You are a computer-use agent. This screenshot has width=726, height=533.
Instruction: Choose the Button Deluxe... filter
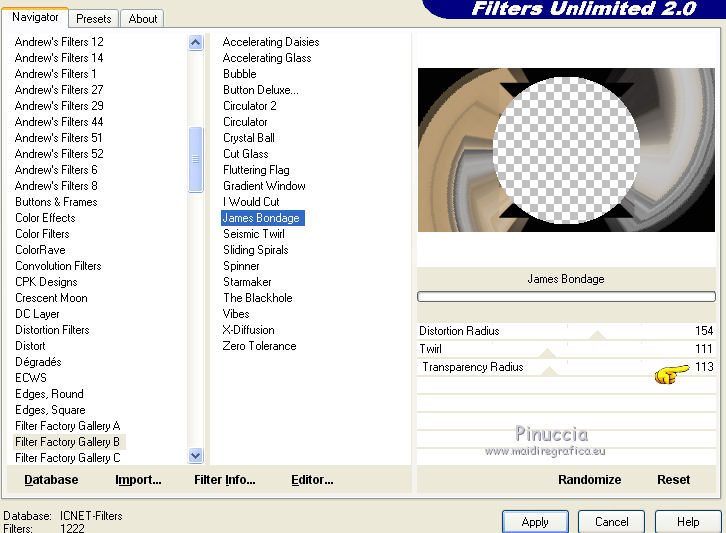tap(261, 90)
